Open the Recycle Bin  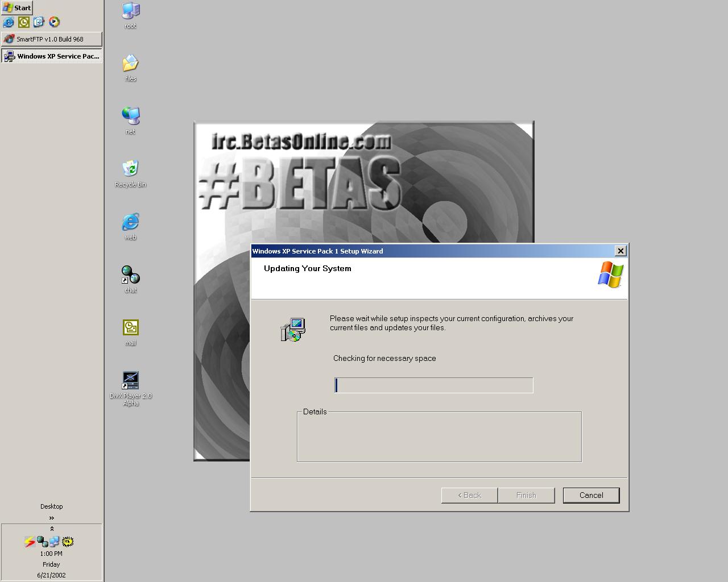point(131,173)
